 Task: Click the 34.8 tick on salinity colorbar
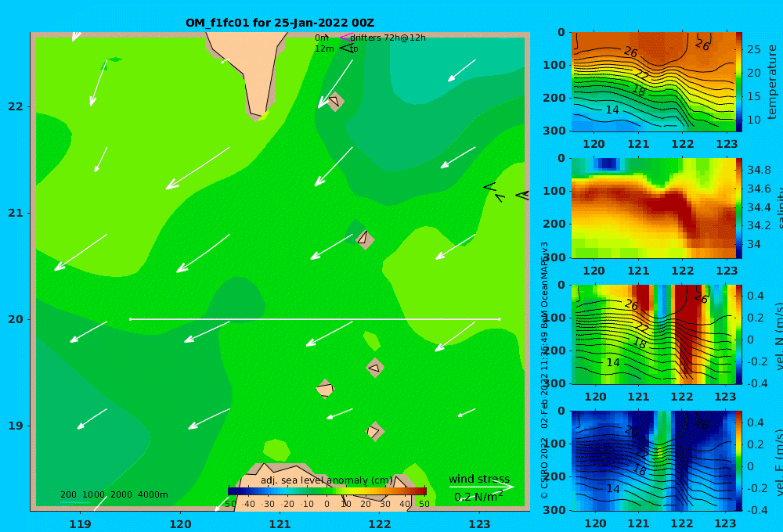point(759,170)
